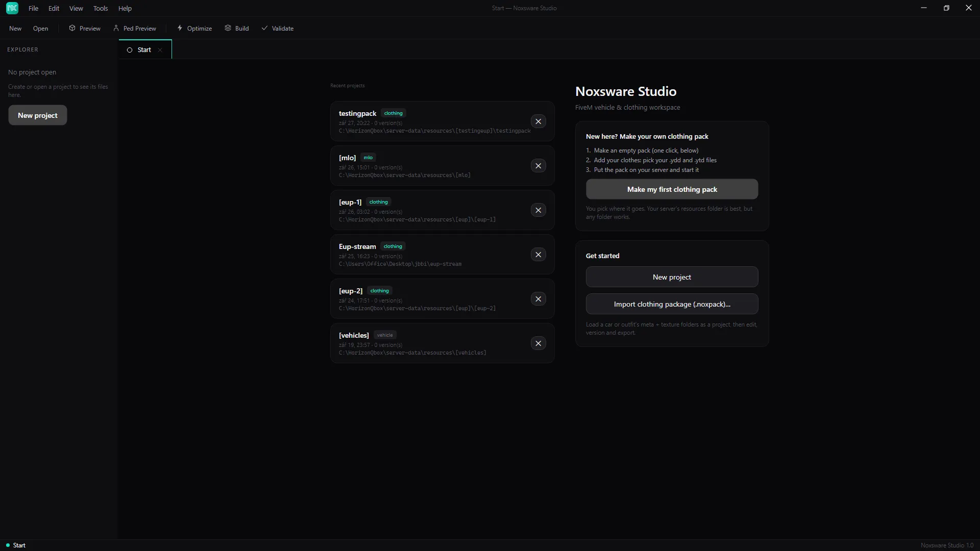The height and width of the screenshot is (551, 980).
Task: Click the clothing tag on Eup-stream
Action: click(393, 246)
